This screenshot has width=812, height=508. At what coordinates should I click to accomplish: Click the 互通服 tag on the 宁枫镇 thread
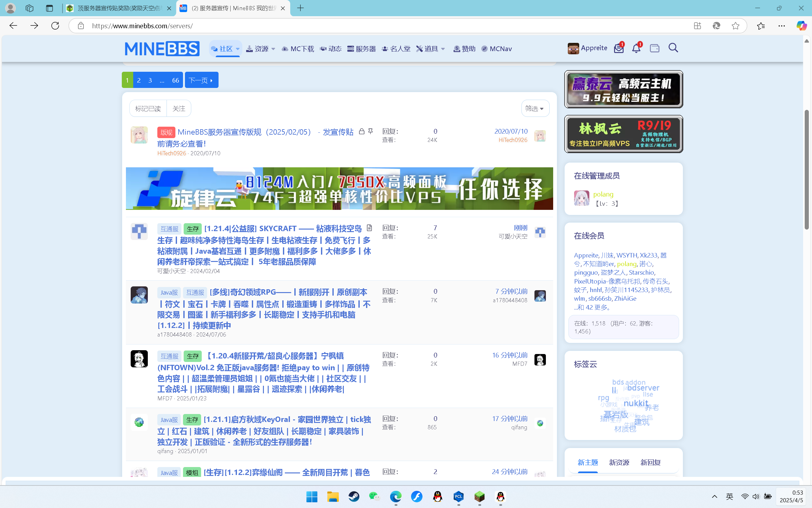[x=169, y=356]
